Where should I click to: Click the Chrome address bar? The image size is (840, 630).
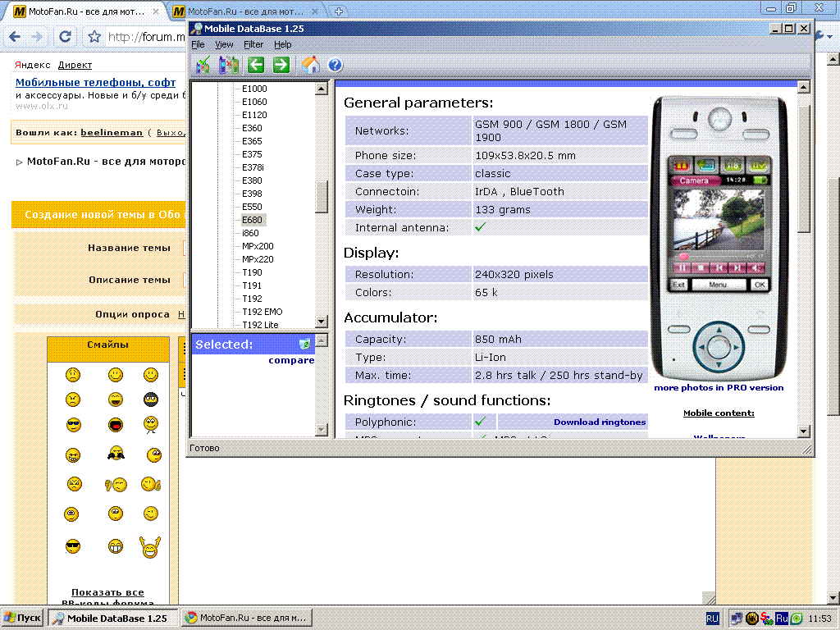(x=146, y=36)
